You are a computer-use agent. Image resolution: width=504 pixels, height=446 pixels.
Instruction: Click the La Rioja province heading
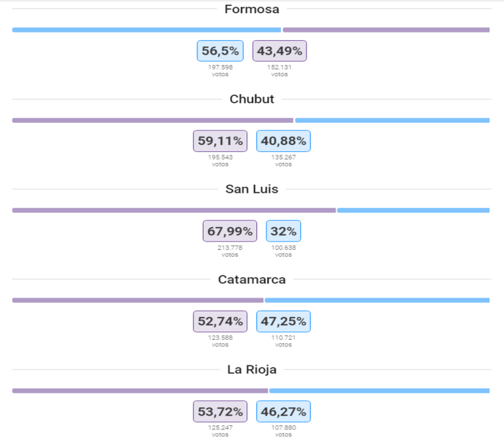coord(252,369)
